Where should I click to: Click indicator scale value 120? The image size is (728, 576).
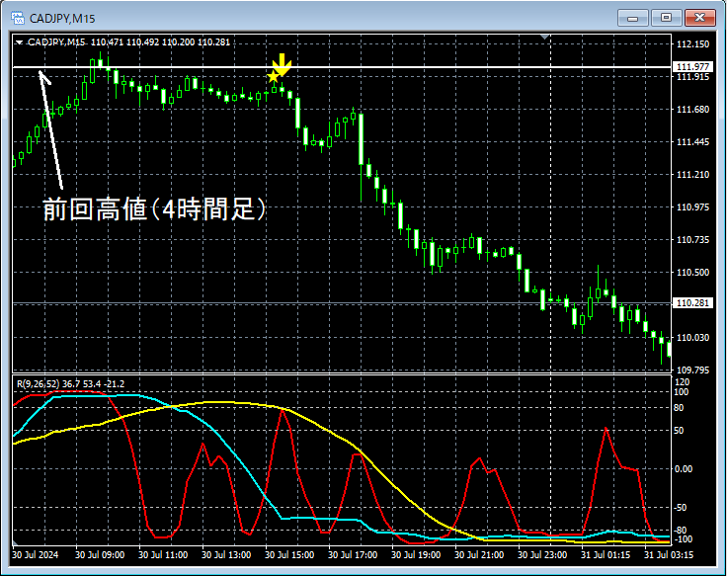pos(682,382)
